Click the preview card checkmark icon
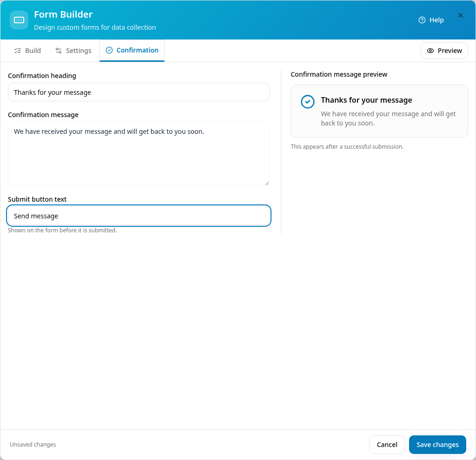 pyautogui.click(x=308, y=102)
